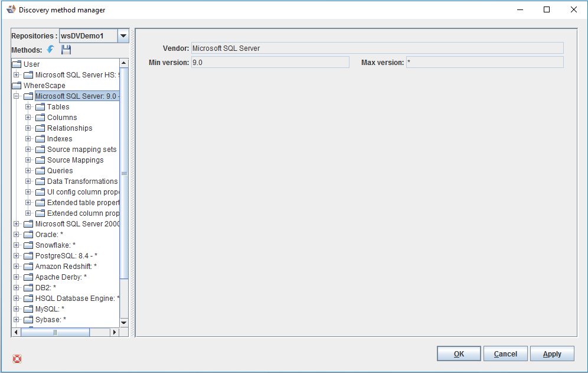The height and width of the screenshot is (373, 588).
Task: Click the Apply button
Action: click(552, 354)
